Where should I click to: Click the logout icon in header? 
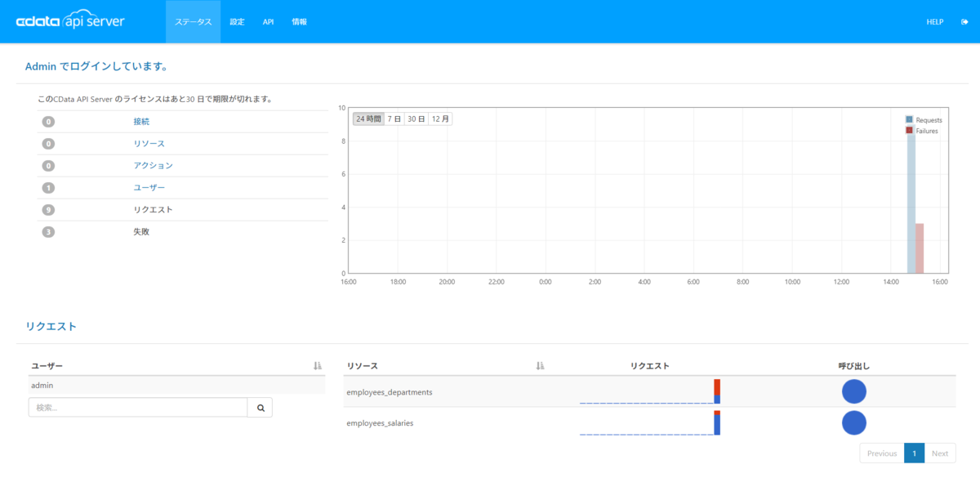click(964, 22)
